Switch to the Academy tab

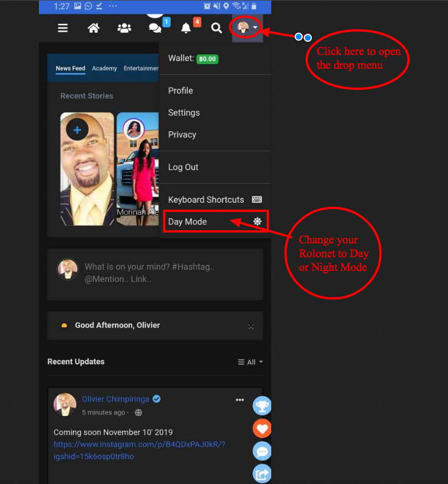pos(104,68)
